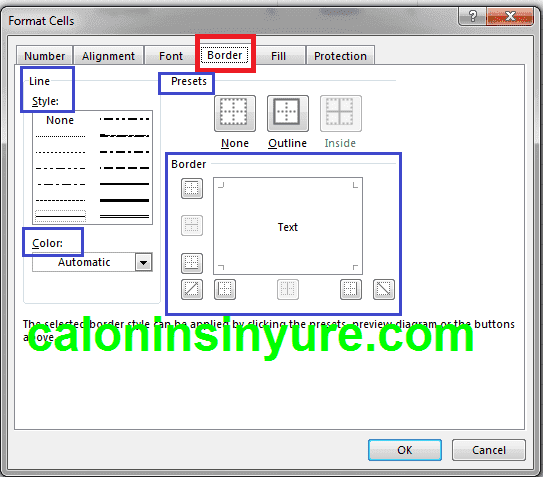Viewport: 544px width, 480px height.
Task: Select the None preset border icon
Action: [x=235, y=113]
